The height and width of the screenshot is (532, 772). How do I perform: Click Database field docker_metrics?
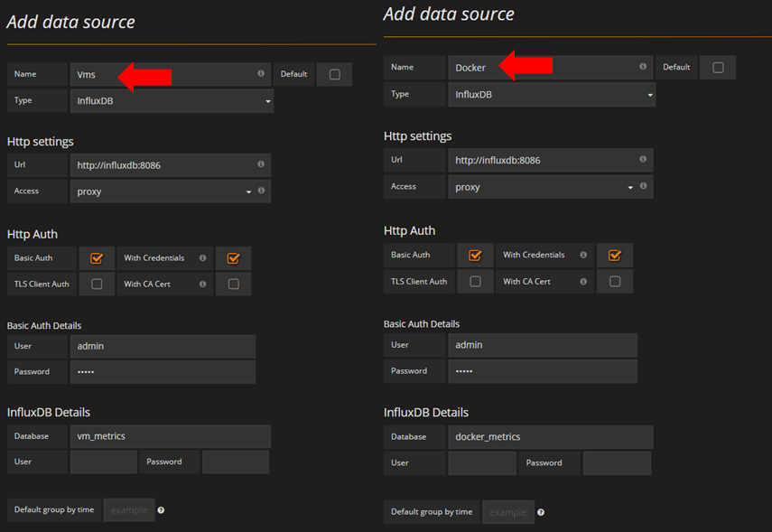[551, 437]
